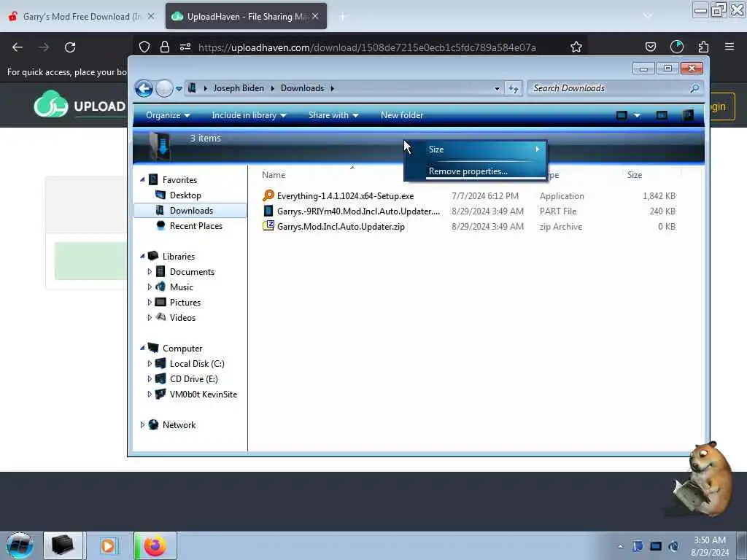Image resolution: width=747 pixels, height=560 pixels.
Task: Click the Explorer address bar refresh button
Action: pos(513,88)
